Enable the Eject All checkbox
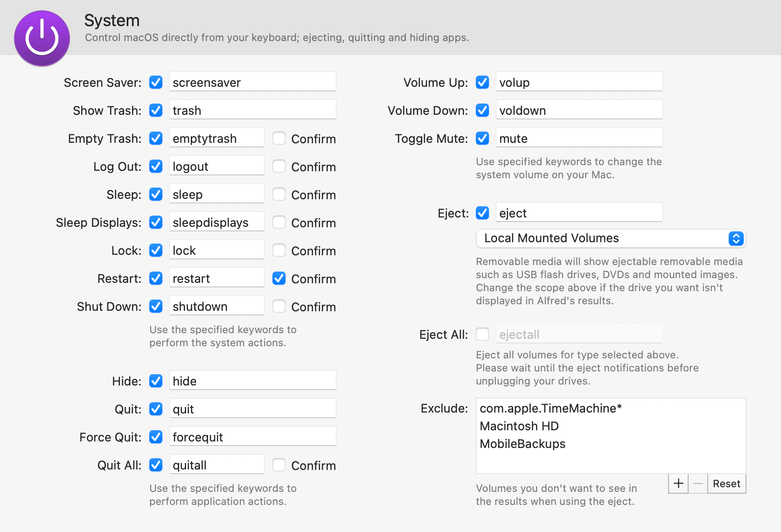This screenshot has width=781, height=532. [x=482, y=334]
